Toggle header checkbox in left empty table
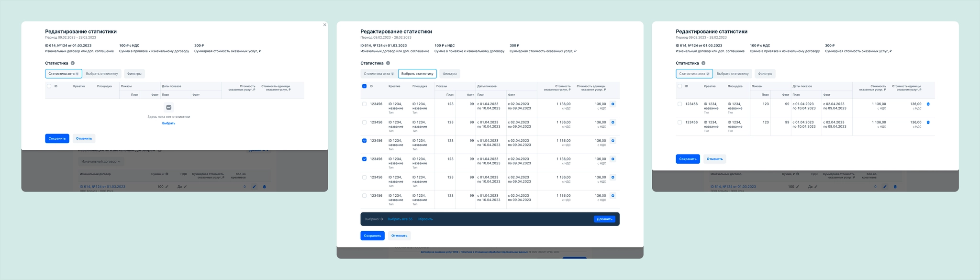The height and width of the screenshot is (280, 980). click(49, 86)
